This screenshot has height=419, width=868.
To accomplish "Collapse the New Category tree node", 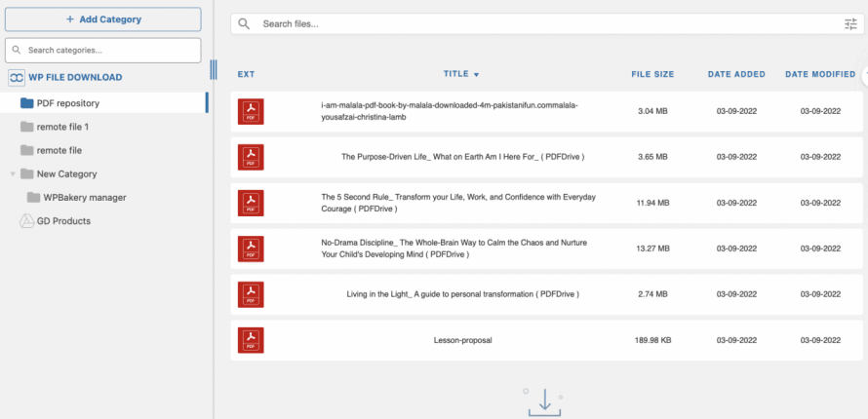I will coord(13,174).
